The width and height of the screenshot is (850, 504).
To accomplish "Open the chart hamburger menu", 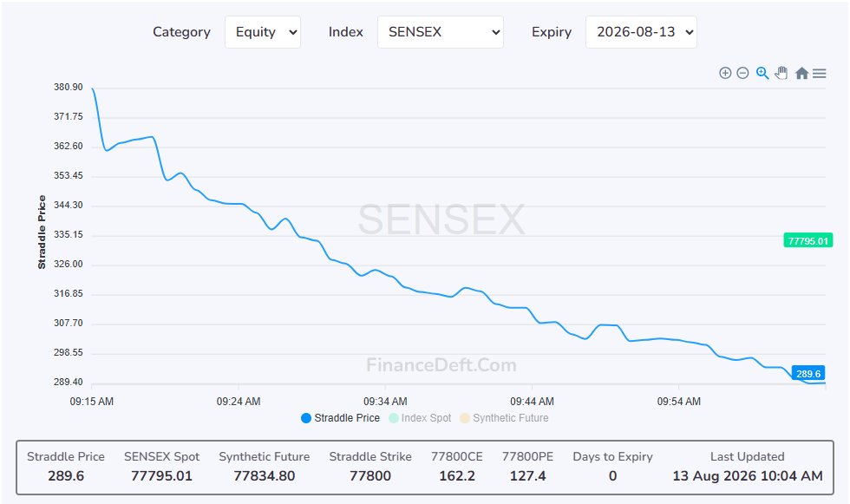I will (x=820, y=73).
